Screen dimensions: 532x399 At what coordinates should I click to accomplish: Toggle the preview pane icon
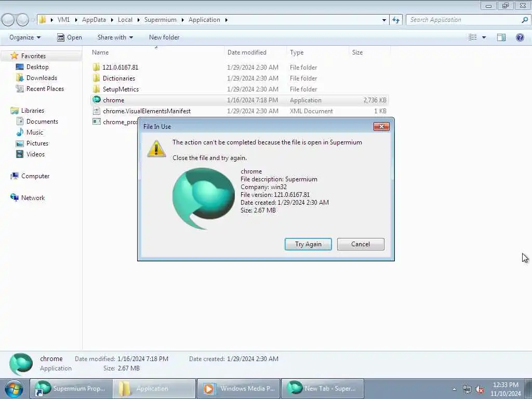pyautogui.click(x=501, y=37)
